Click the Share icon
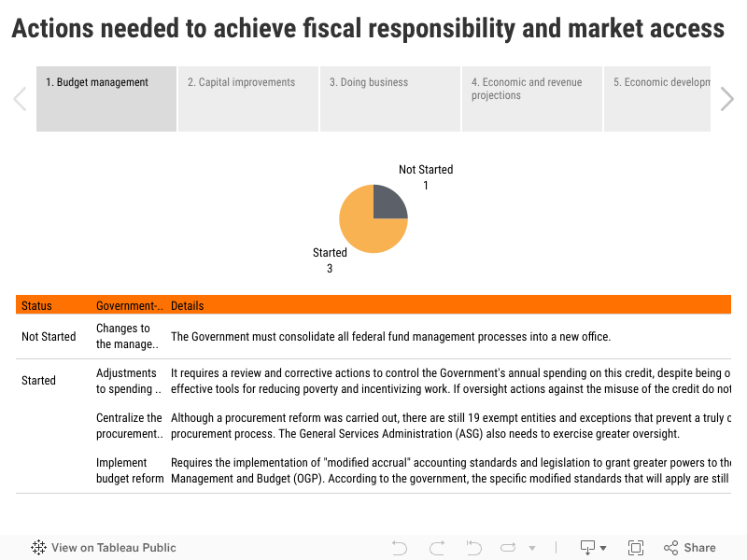This screenshot has height=560, width=747. tap(689, 548)
